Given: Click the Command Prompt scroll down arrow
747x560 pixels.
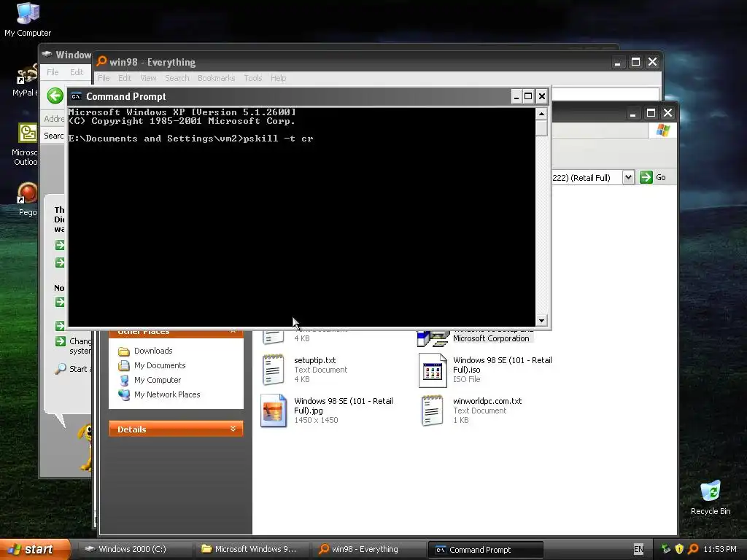Looking at the screenshot, I should pos(541,321).
